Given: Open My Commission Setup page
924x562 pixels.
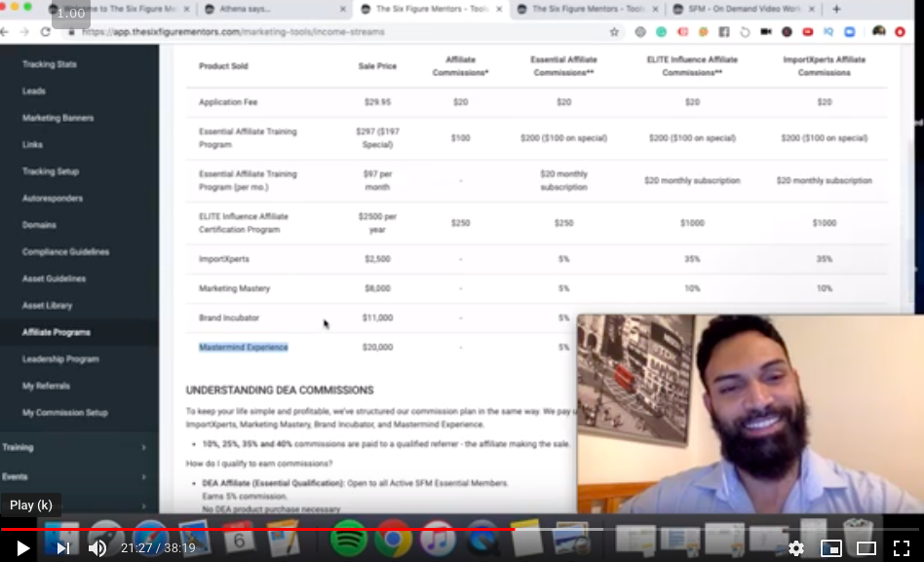Looking at the screenshot, I should (65, 412).
